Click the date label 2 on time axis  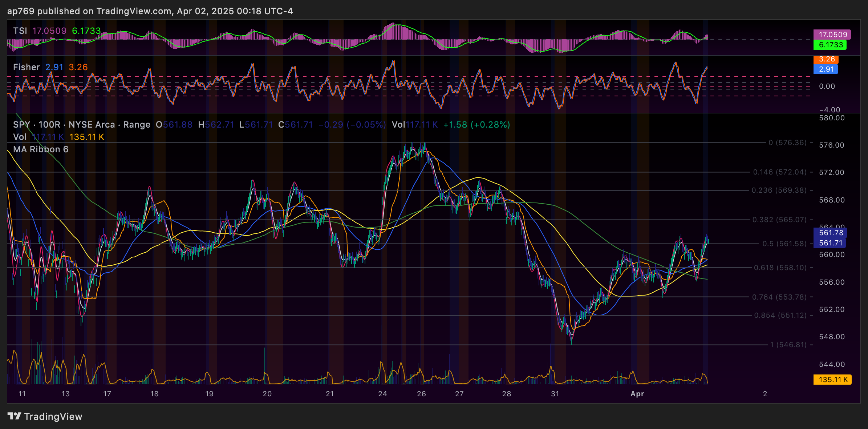(x=765, y=394)
